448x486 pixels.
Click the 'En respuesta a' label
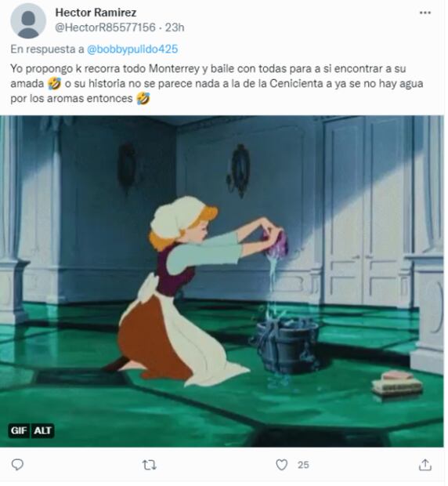[47, 49]
